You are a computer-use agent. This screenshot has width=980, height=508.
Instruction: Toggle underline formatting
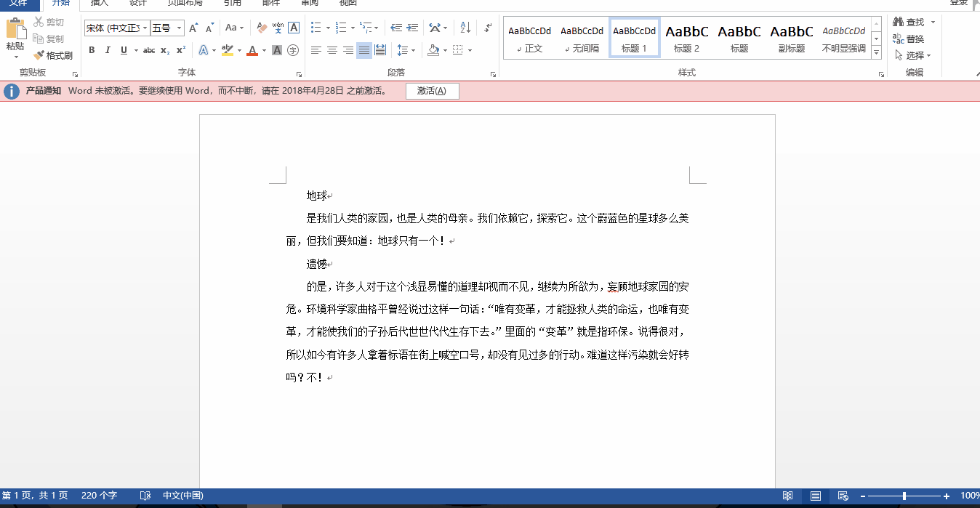click(122, 50)
